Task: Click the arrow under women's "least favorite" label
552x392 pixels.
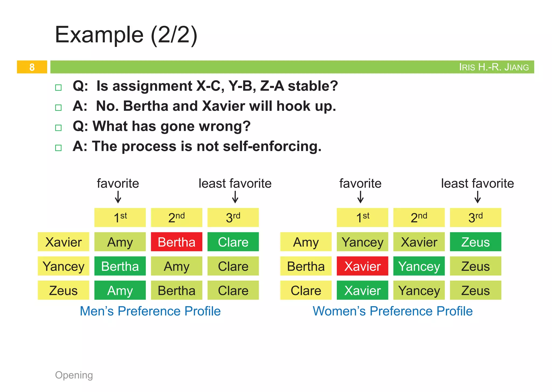Action: 478,197
